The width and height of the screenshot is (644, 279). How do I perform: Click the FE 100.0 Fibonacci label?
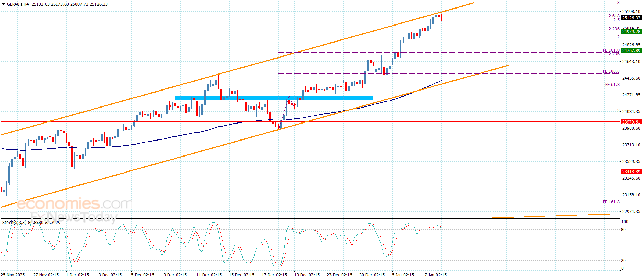(611, 71)
